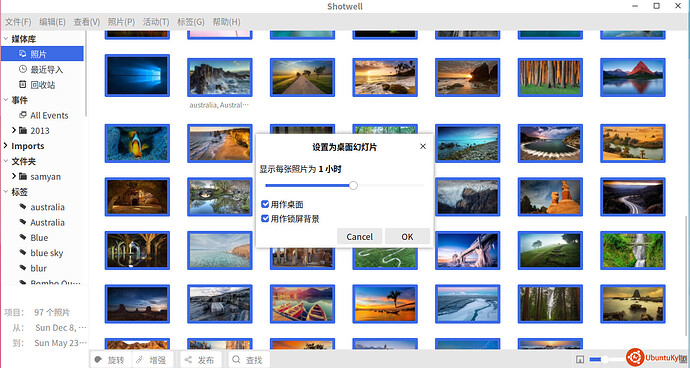Expand the samyan folder node
This screenshot has height=368, width=690.
(14, 176)
